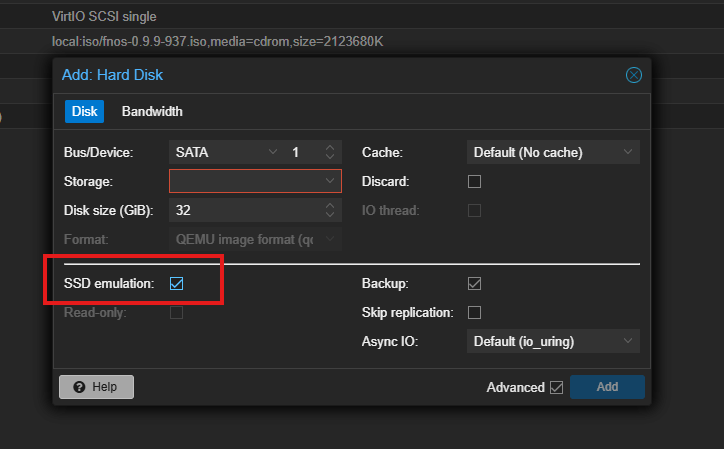Enable the Discard checkbox
Screen dimensions: 724x449
click(474, 181)
